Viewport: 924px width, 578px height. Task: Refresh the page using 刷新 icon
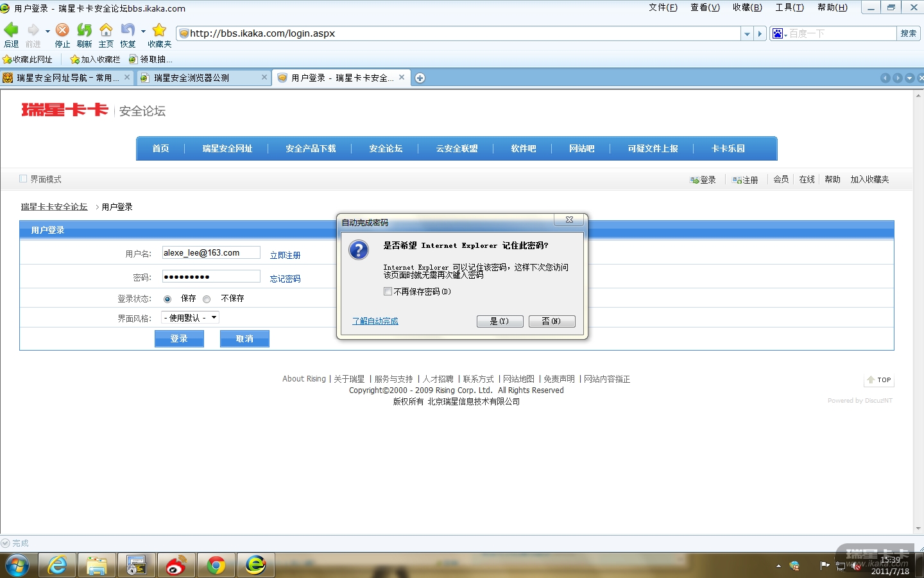point(84,30)
